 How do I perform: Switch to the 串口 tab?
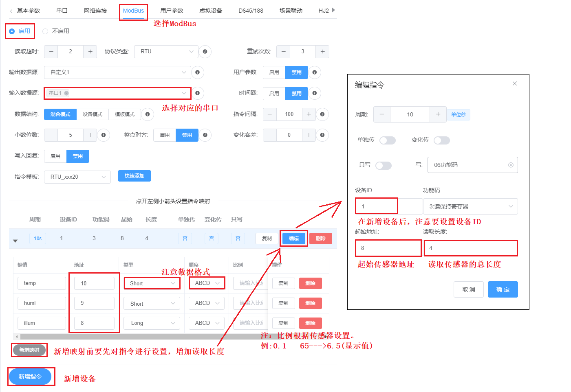tap(62, 11)
